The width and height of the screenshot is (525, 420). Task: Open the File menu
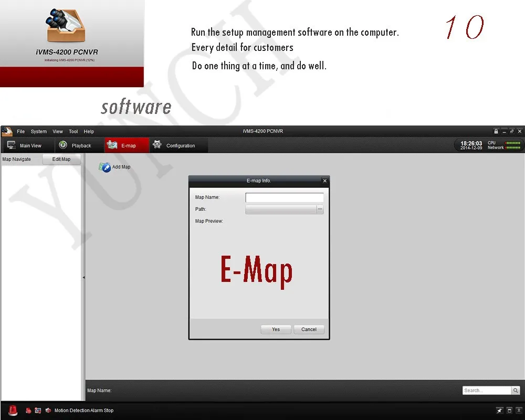tap(21, 131)
